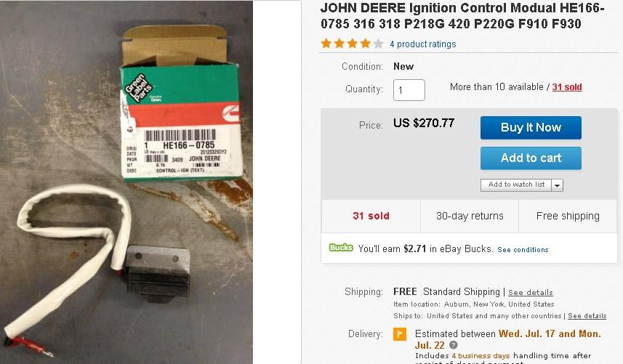Click the listing title text
The image size is (623, 364).
pyautogui.click(x=462, y=16)
